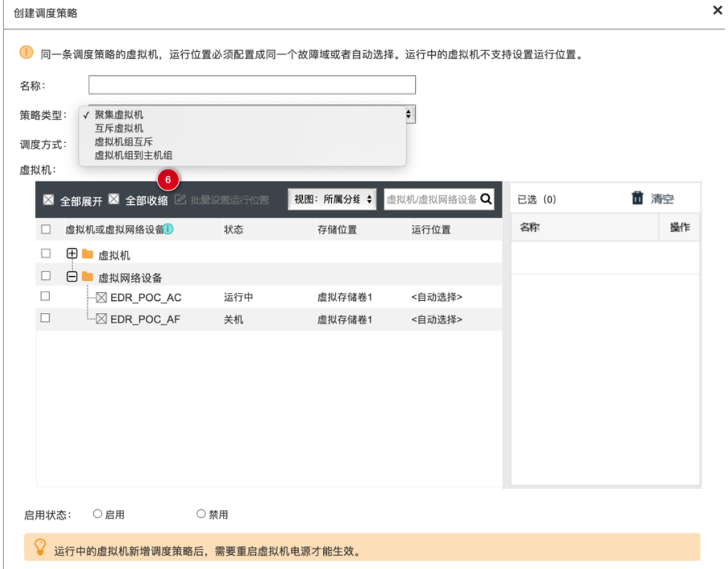Close the 创建调度策略 dialog
Image resolution: width=728 pixels, height=569 pixels.
(718, 10)
